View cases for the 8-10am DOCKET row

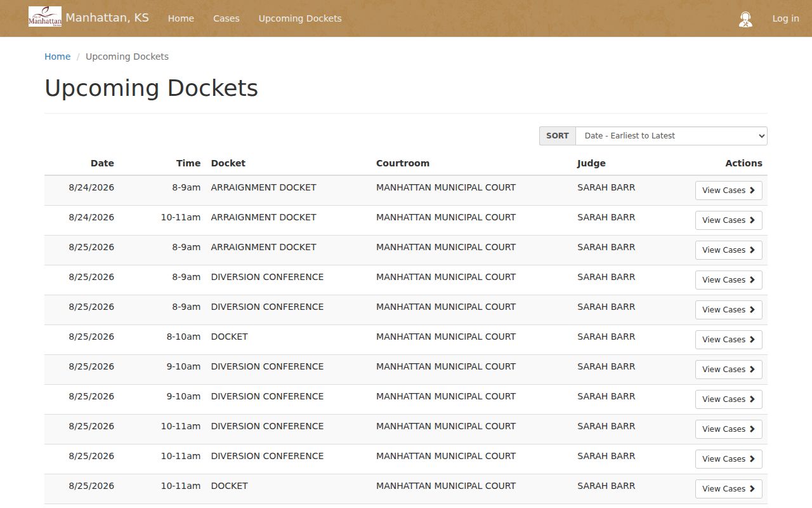[x=728, y=340]
